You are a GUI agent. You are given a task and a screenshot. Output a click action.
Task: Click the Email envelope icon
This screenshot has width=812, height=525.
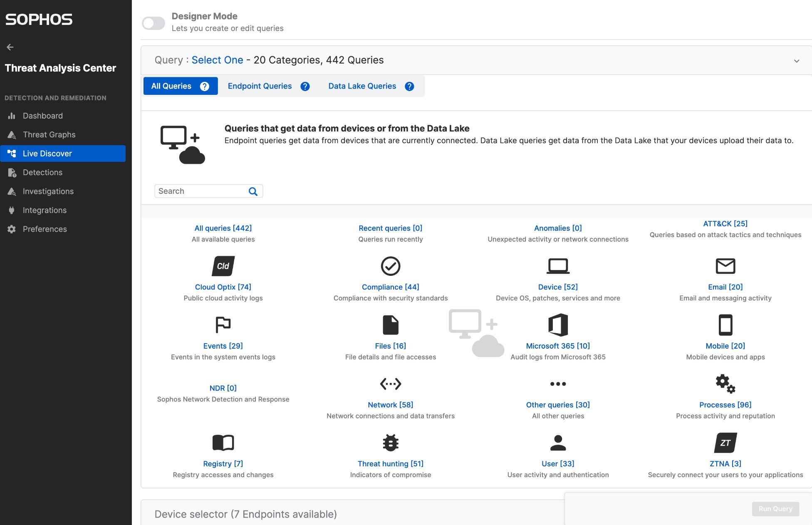(725, 266)
